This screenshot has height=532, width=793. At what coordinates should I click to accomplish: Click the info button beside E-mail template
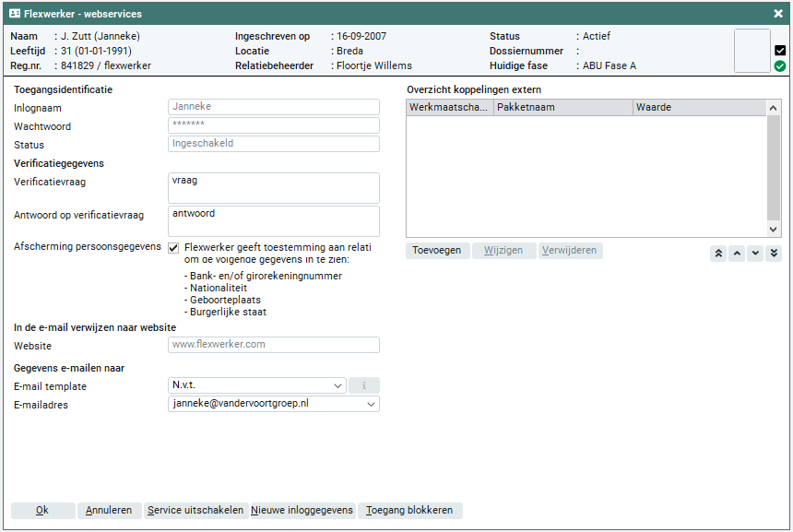click(363, 385)
